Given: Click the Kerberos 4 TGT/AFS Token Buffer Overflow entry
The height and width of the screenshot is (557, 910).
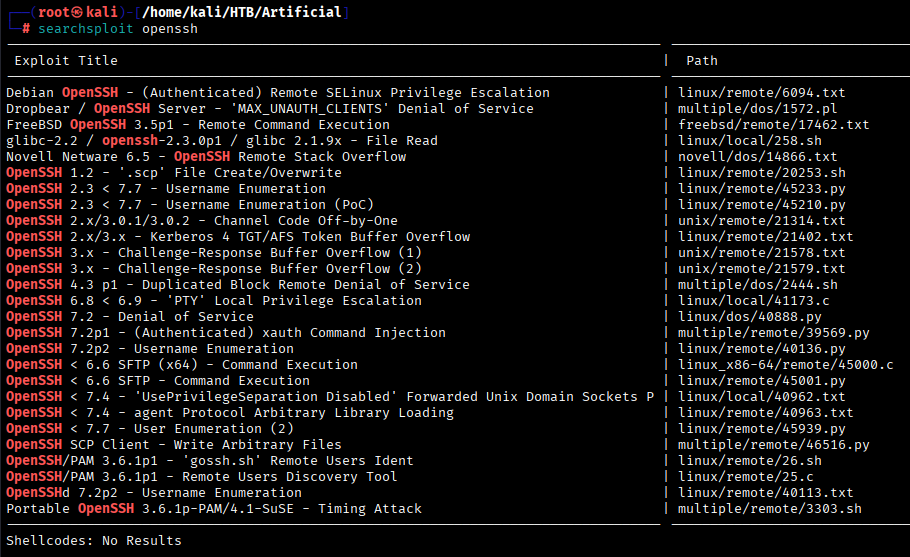Looking at the screenshot, I should [238, 237].
